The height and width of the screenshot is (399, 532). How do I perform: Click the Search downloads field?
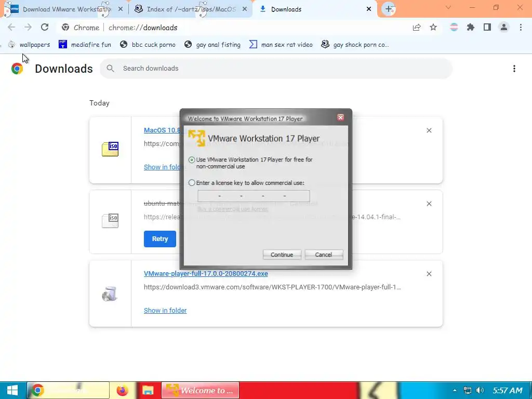[276, 69]
